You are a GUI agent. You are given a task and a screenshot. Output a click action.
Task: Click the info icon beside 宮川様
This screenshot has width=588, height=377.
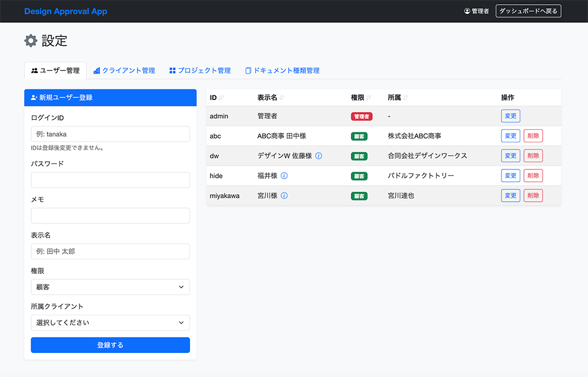tap(284, 196)
